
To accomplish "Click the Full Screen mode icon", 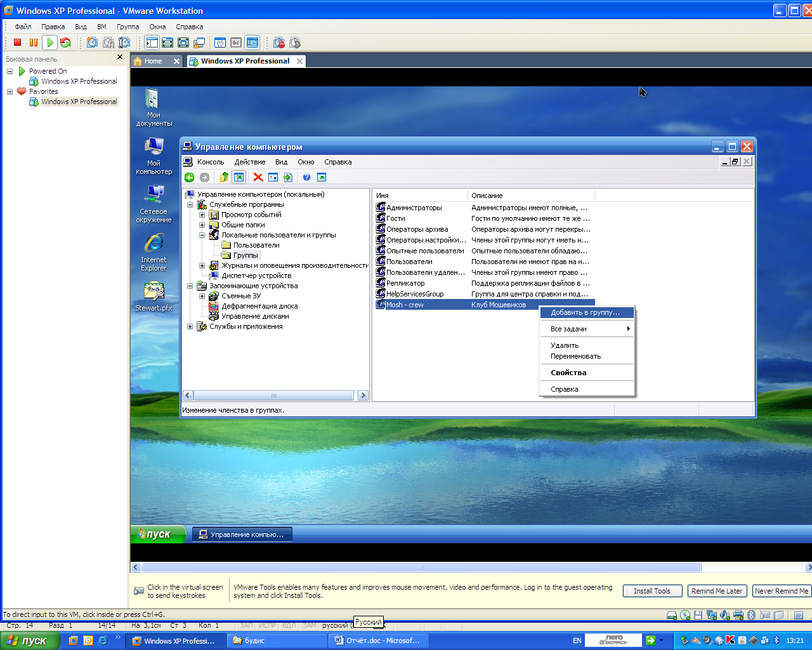I will coord(183,43).
